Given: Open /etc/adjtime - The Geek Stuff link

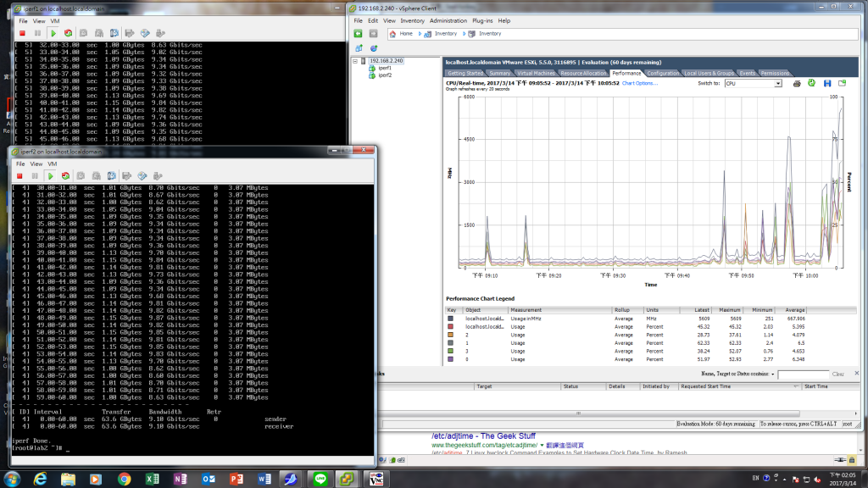Looking at the screenshot, I should tap(483, 436).
